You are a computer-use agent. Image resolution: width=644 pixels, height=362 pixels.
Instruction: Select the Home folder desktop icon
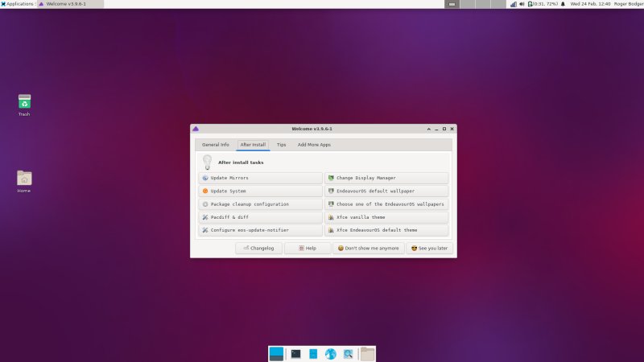pos(24,182)
